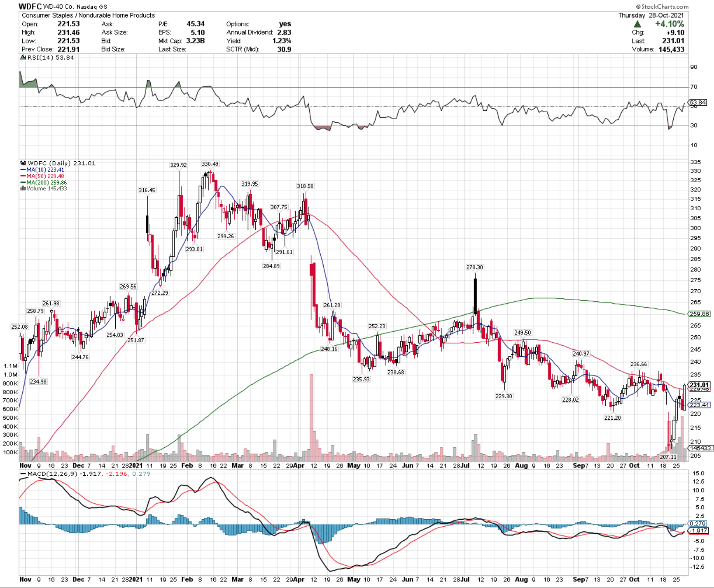
Task: Click the 53.84 RSI axis tag
Action: (x=698, y=103)
